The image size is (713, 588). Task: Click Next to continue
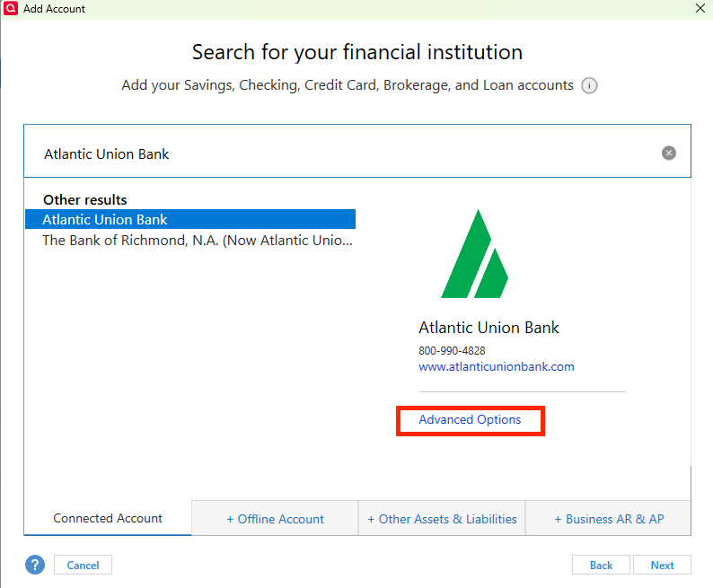(x=662, y=565)
